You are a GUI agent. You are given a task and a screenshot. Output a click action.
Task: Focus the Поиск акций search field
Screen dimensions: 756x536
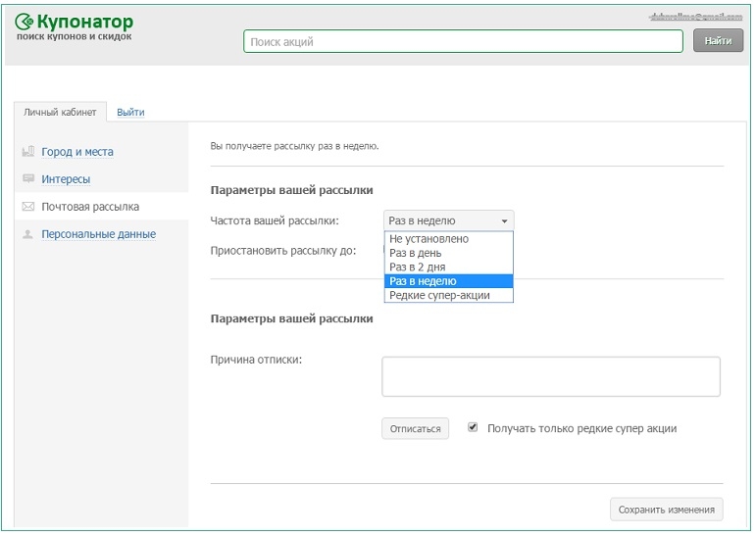click(x=463, y=42)
